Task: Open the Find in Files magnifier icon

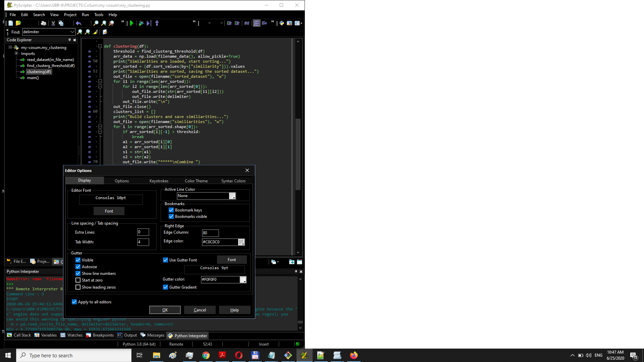Action: [104, 23]
